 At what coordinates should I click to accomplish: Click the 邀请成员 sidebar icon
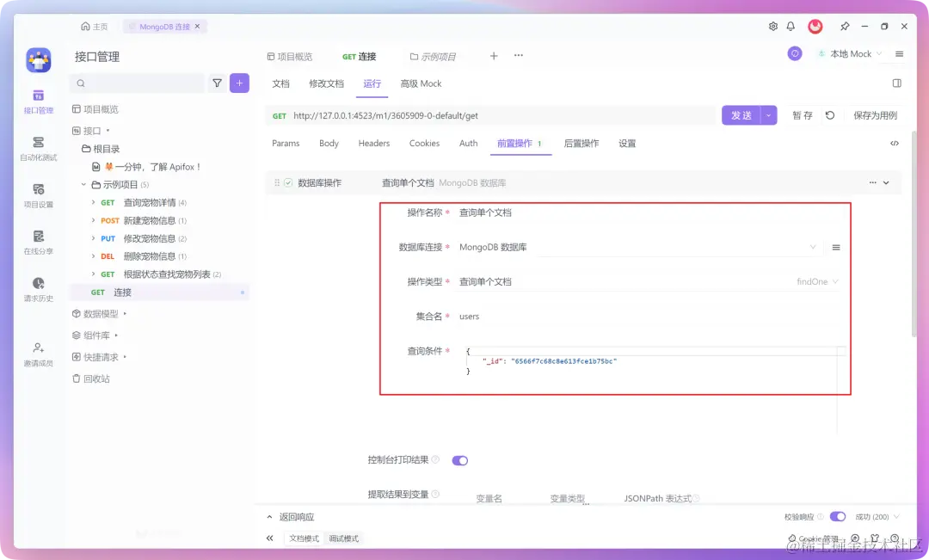36,353
